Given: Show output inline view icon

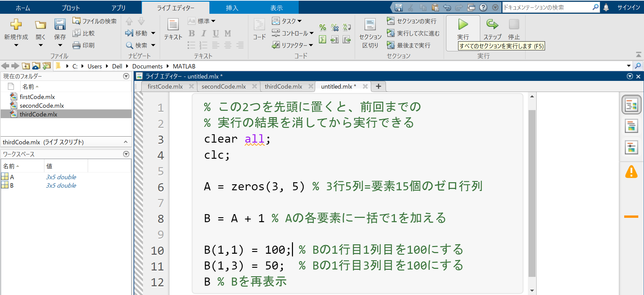Looking at the screenshot, I should pos(632,126).
